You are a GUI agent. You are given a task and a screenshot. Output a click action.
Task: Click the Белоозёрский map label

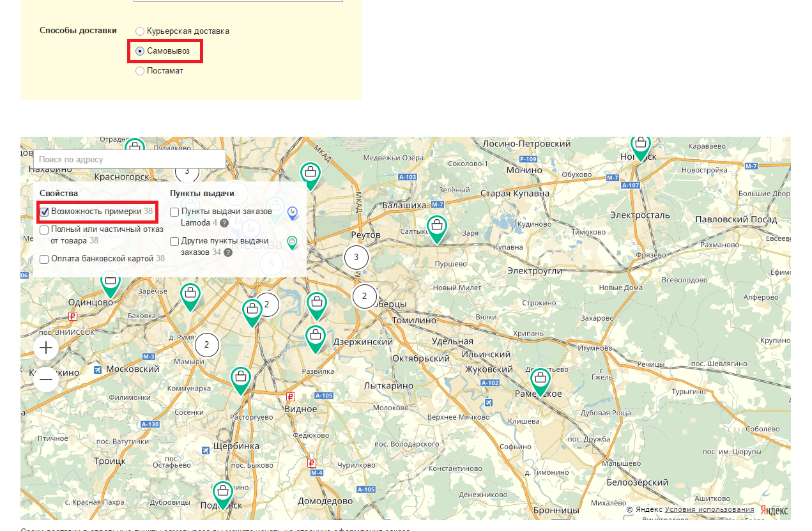637,482
